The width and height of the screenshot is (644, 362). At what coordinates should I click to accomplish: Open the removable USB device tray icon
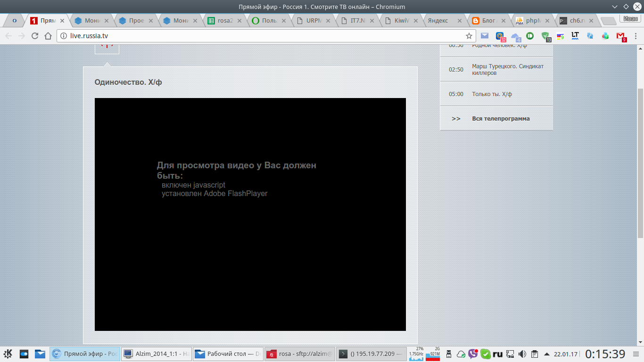(449, 354)
